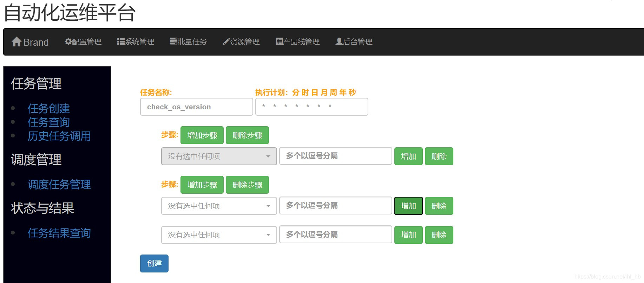Image resolution: width=644 pixels, height=283 pixels.
Task: Expand the first 没有选中任何项 dropdown
Action: coord(219,156)
